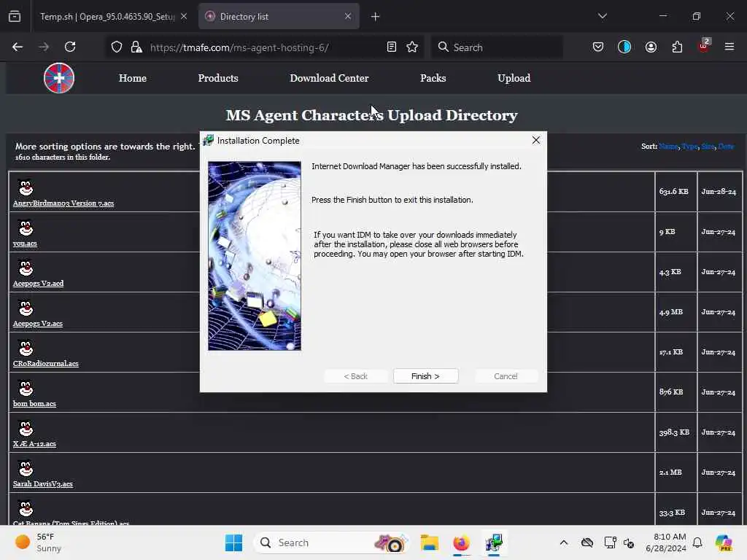Click the cloud sync tray icon

coord(587,542)
